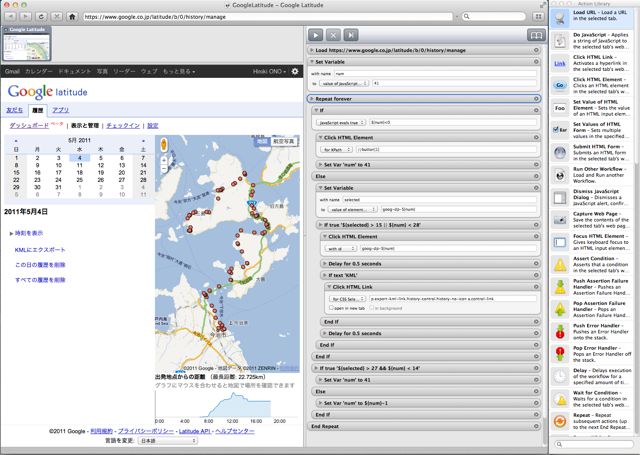This screenshot has width=640, height=455.
Task: Expand the 'Load https://www.google.co.jp' action
Action: click(311, 50)
